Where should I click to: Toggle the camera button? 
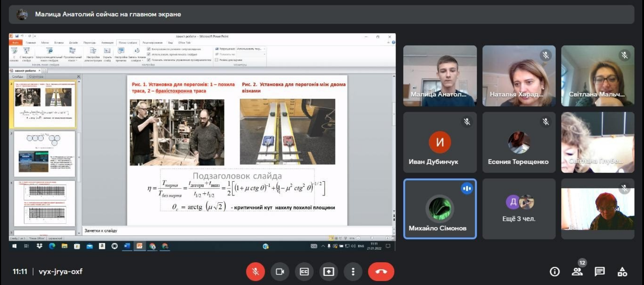280,272
